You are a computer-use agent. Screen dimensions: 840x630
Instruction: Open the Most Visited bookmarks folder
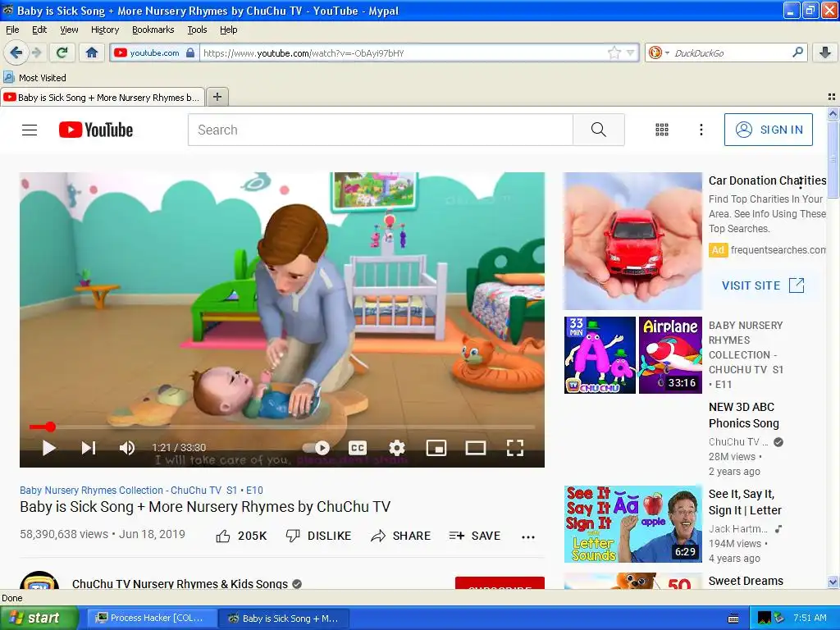34,78
